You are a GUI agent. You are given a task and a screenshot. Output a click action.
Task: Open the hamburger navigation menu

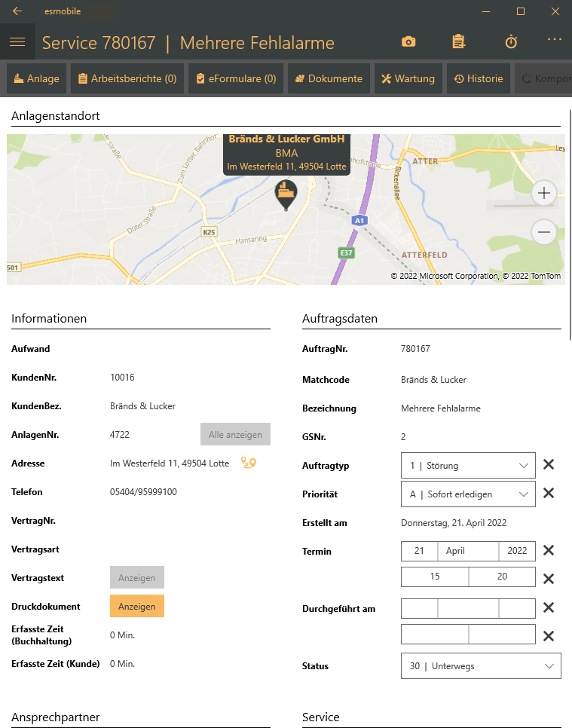pyautogui.click(x=17, y=41)
